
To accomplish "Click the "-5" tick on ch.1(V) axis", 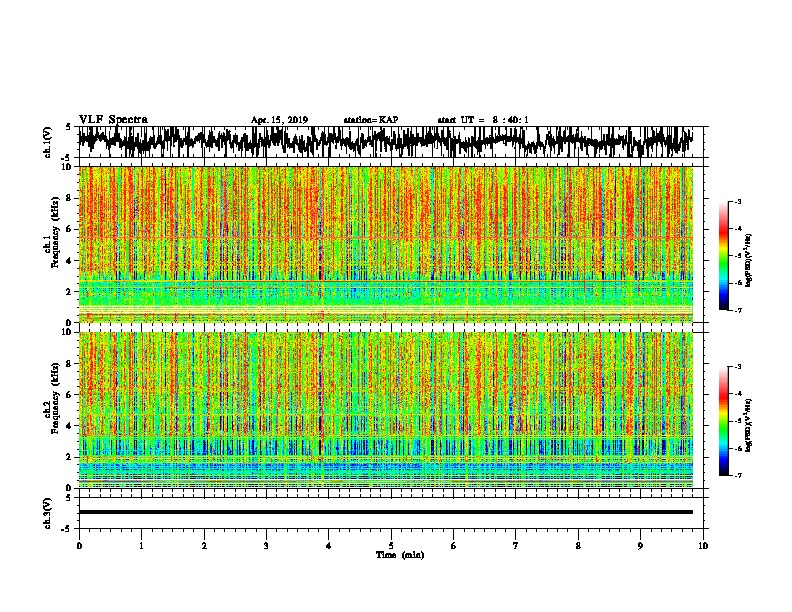I will [x=67, y=159].
